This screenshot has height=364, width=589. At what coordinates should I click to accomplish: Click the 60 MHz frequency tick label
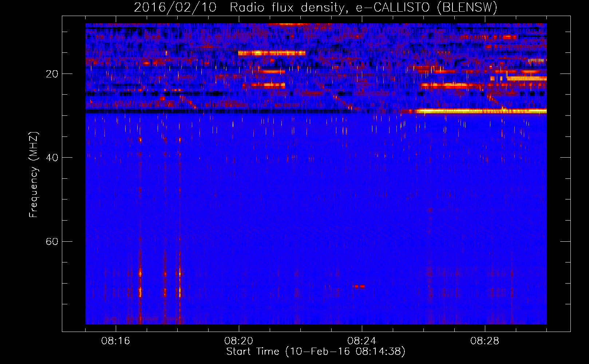tap(52, 241)
